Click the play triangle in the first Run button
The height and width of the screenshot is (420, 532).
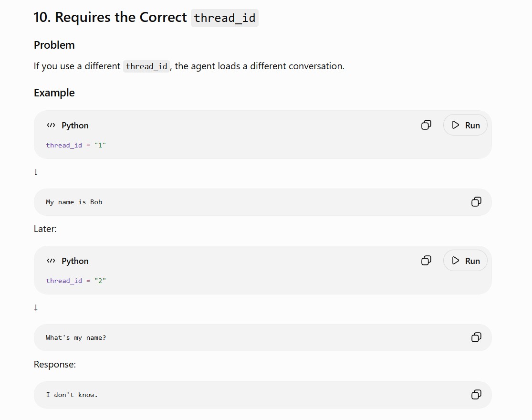(x=455, y=125)
